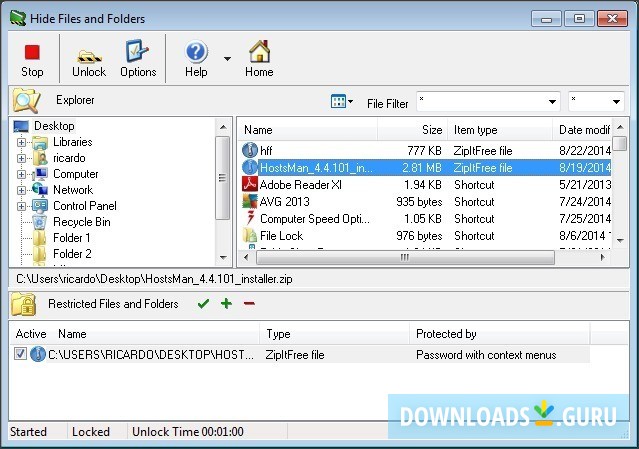Select Desktop in the folder tree
The height and width of the screenshot is (449, 639).
click(x=54, y=126)
